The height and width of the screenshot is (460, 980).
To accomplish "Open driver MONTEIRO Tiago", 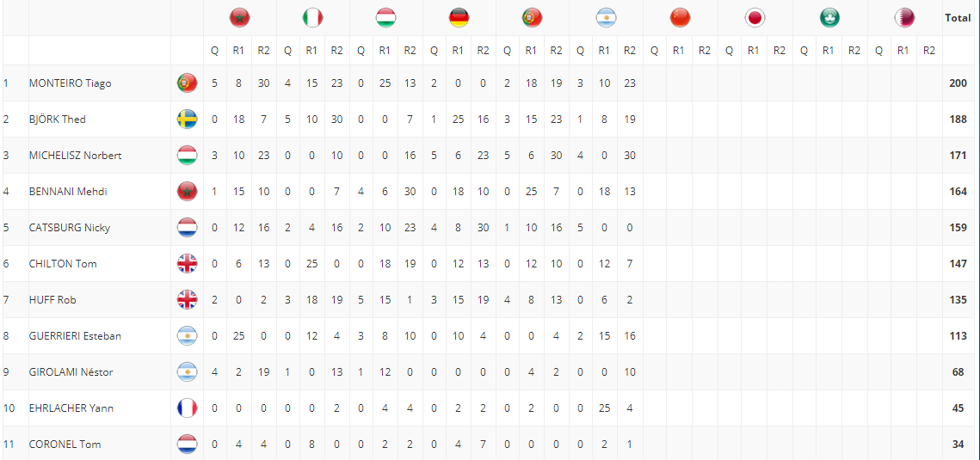I will [70, 83].
